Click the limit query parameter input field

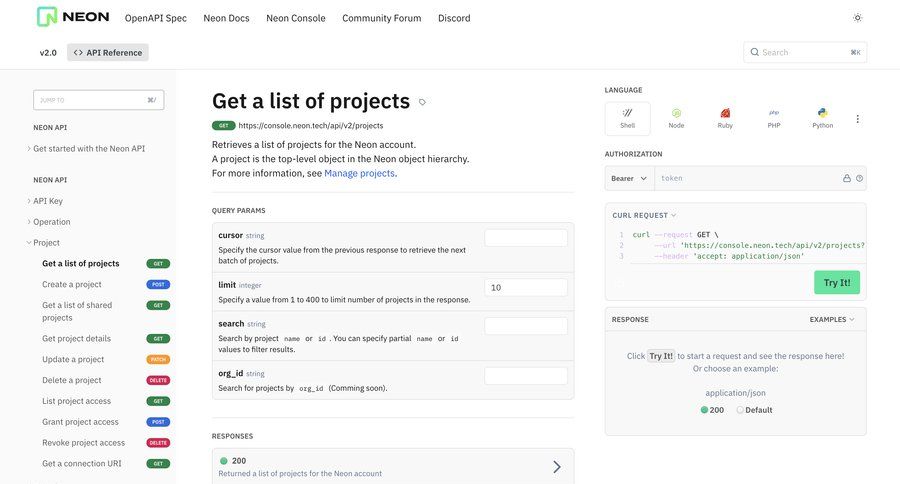(x=525, y=287)
